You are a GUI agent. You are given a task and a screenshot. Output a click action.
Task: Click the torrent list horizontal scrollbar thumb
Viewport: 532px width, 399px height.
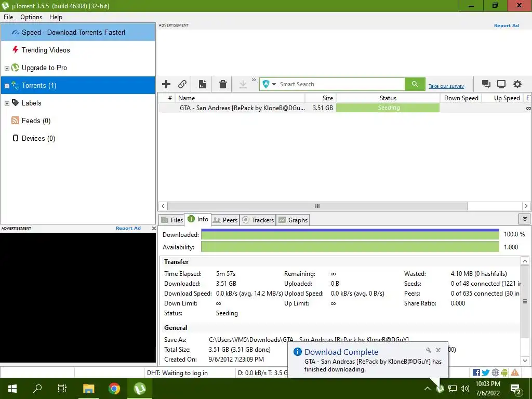click(317, 206)
